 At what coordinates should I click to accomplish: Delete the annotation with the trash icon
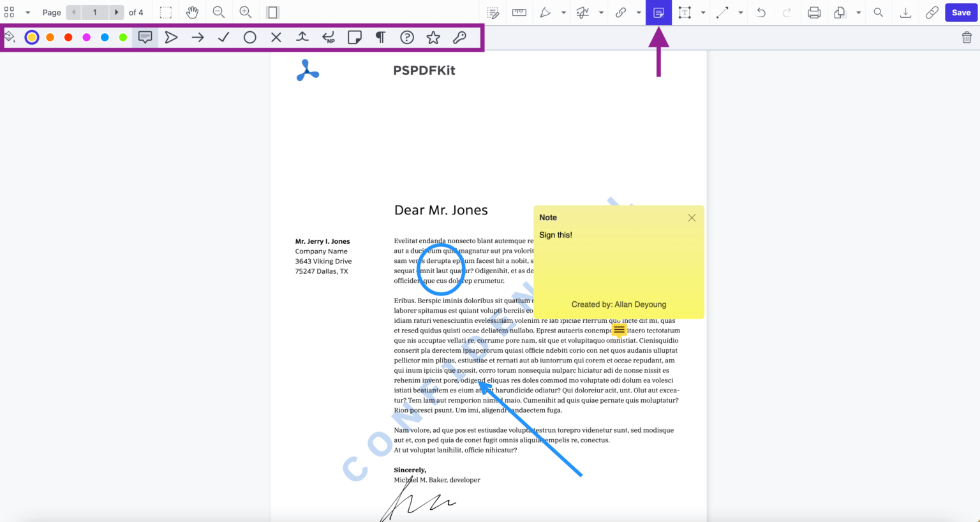click(x=965, y=37)
